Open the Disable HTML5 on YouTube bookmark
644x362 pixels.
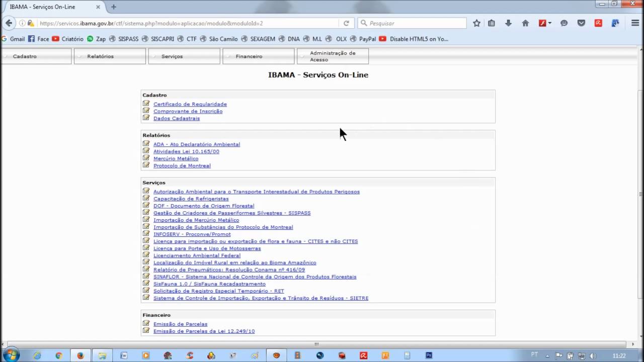pyautogui.click(x=414, y=39)
